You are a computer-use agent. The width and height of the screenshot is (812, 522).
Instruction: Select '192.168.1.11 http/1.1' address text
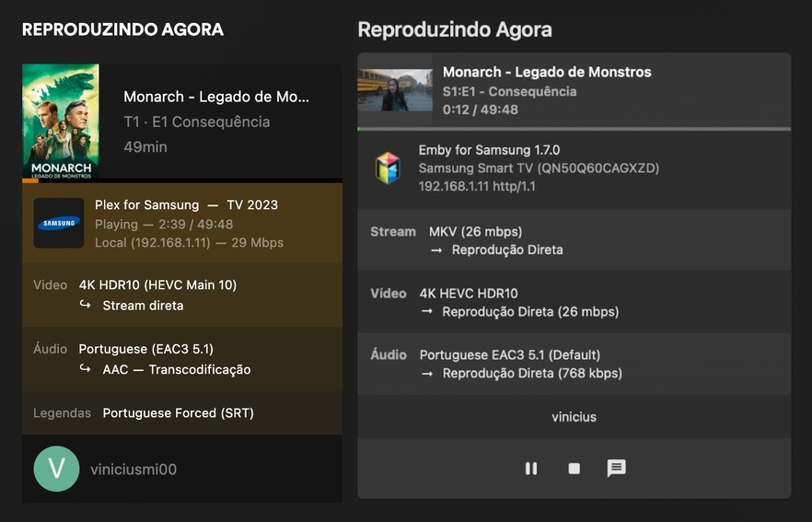pos(477,186)
